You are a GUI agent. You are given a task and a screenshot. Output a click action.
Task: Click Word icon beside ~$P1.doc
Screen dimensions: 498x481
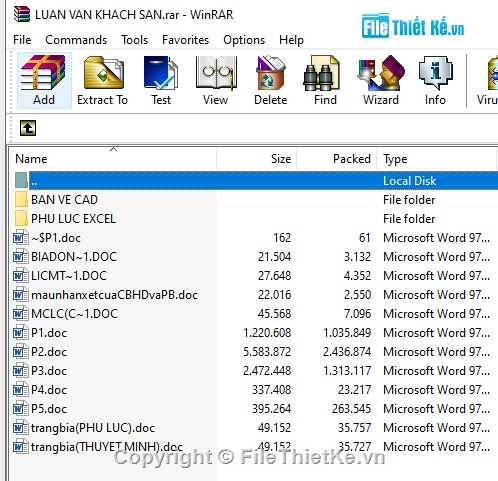tap(21, 238)
